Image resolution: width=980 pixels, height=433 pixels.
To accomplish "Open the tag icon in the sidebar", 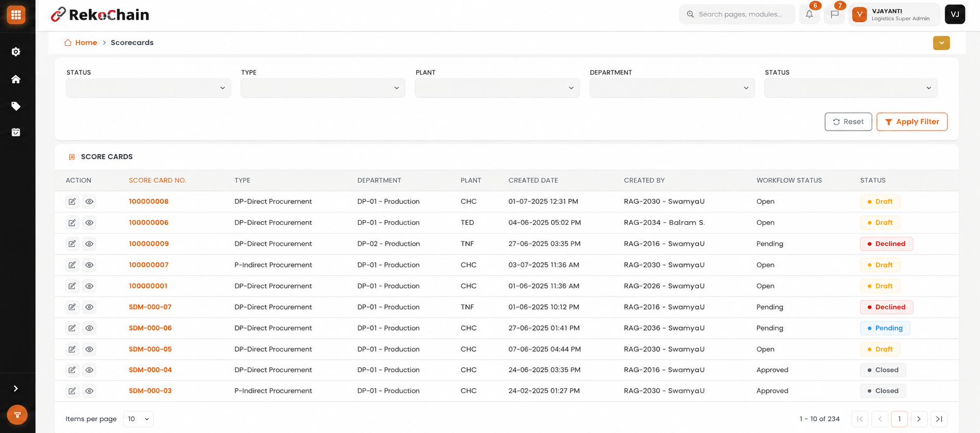I will (x=16, y=106).
